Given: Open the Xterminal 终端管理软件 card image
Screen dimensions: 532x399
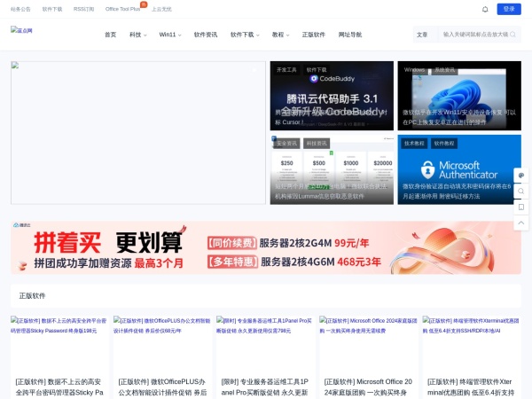Looking at the screenshot, I should click(472, 342).
